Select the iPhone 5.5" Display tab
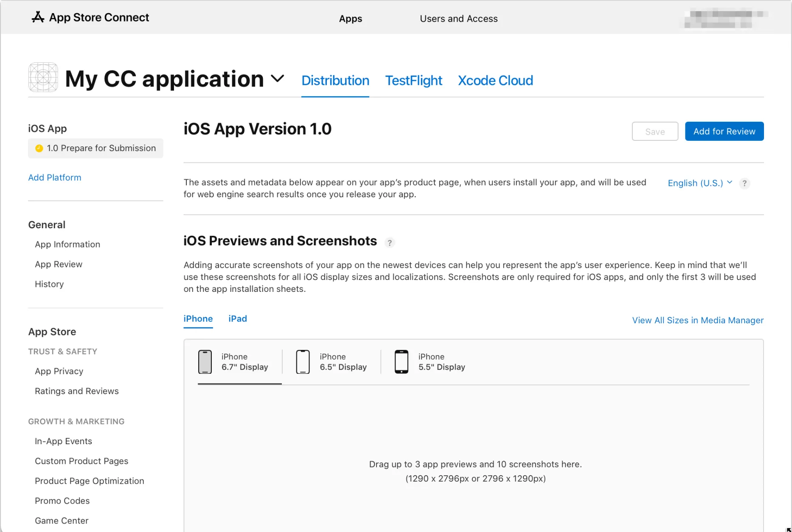792x532 pixels. [x=430, y=362]
